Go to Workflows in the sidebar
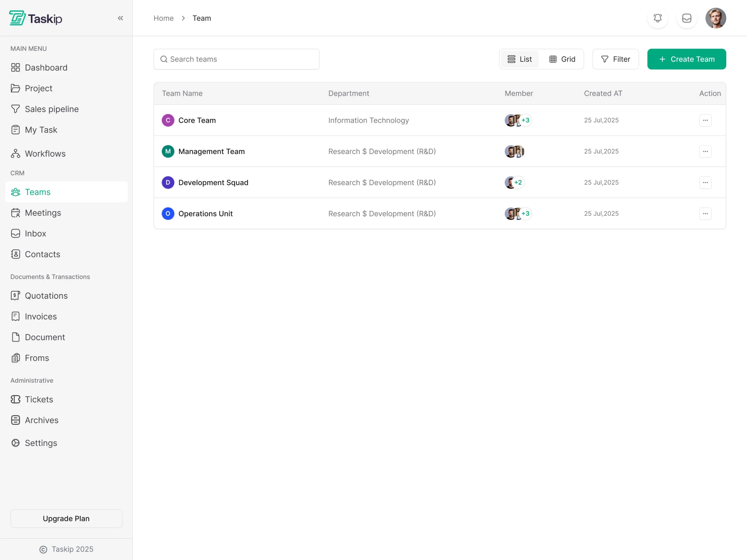Viewport: 747px width, 560px height. 45,154
